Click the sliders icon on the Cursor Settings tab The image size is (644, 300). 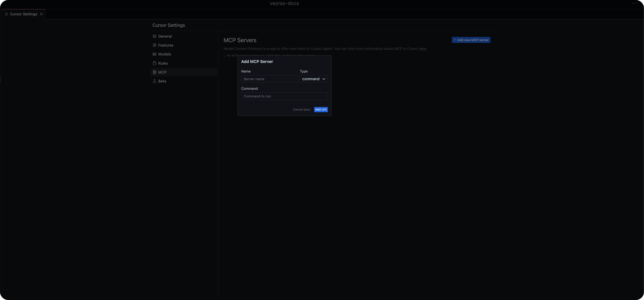tap(6, 14)
